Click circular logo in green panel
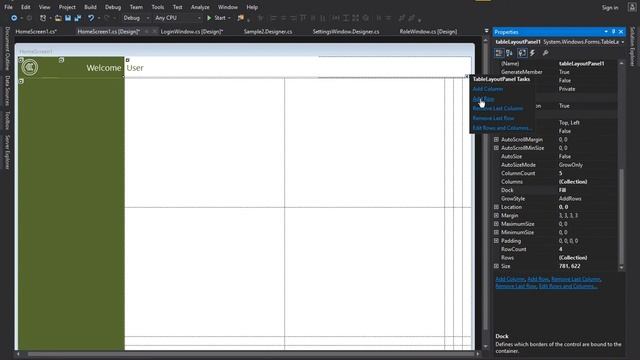640x360 pixels. (x=30, y=67)
